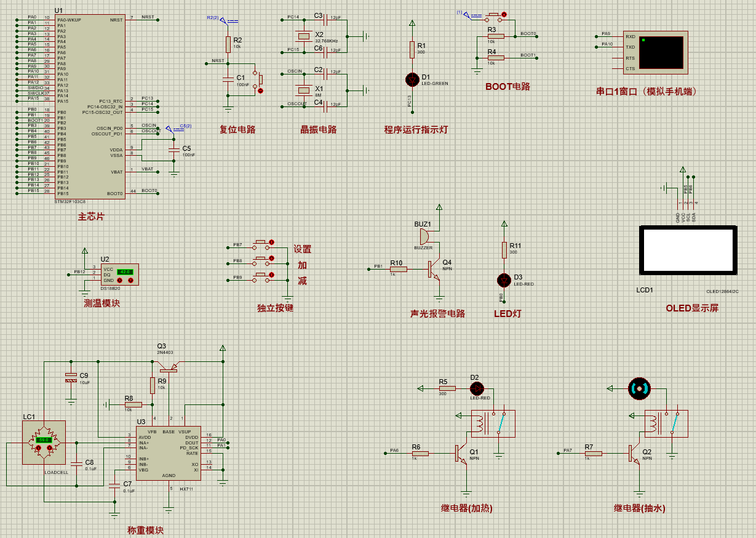
Task: Click the STM32F103C8 main chip U1
Action: (89, 105)
